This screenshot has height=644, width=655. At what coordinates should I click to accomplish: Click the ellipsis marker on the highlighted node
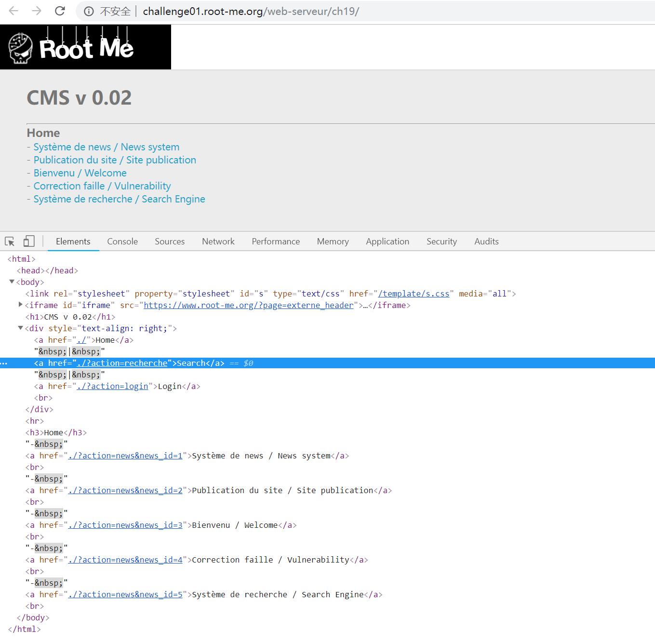[x=4, y=363]
